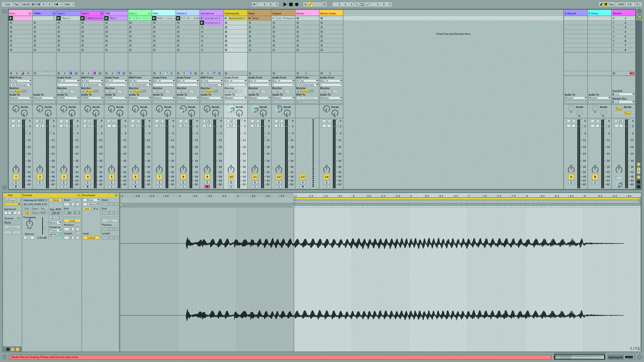Click the tempo 126.00 field
644x362 pixels.
point(26,4)
